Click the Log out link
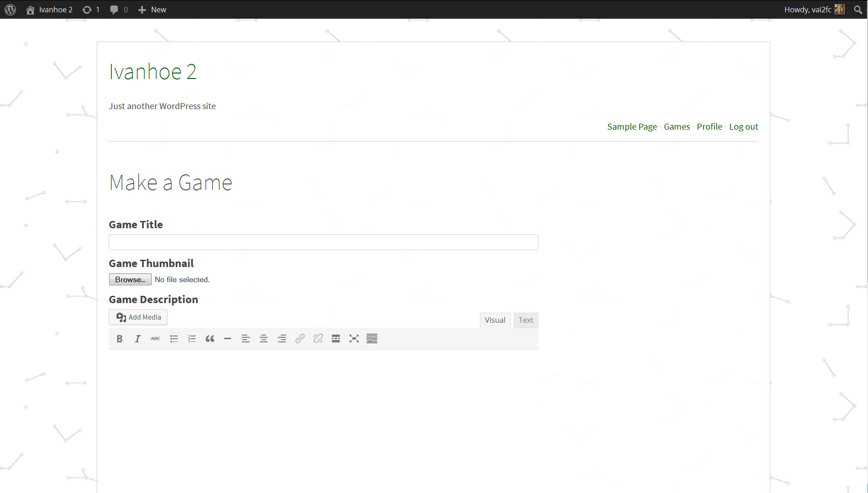Viewport: 868px width, 493px height. point(744,127)
